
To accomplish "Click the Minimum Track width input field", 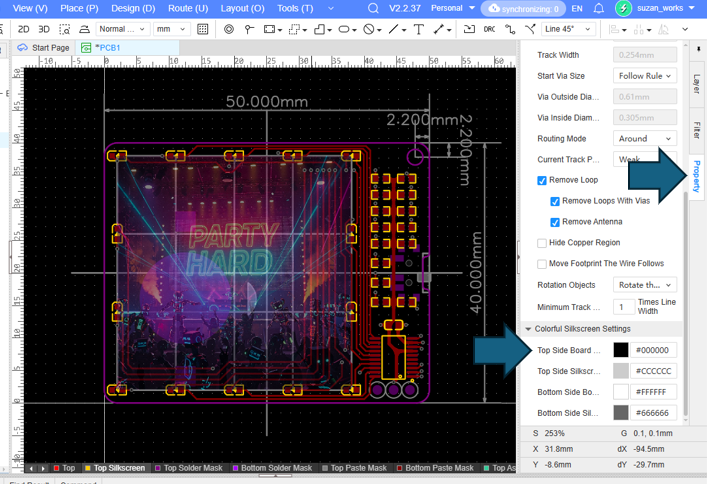I will tap(623, 307).
